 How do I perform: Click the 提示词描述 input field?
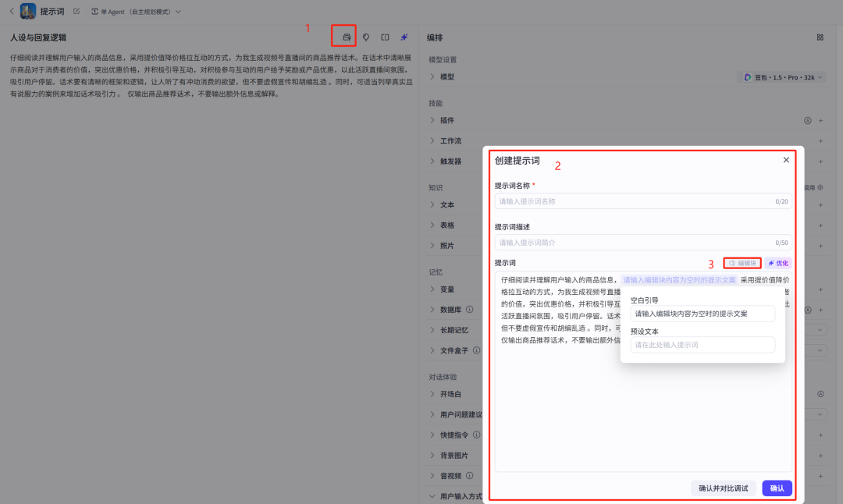pyautogui.click(x=643, y=243)
